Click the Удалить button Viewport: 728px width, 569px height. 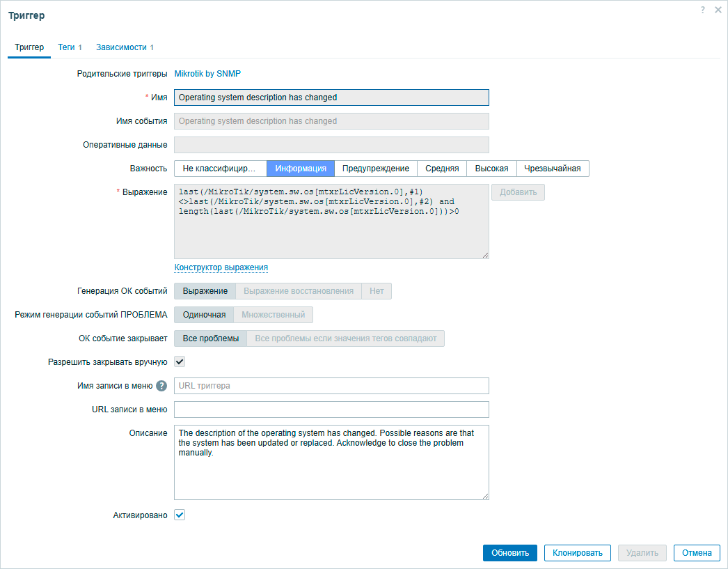click(642, 553)
